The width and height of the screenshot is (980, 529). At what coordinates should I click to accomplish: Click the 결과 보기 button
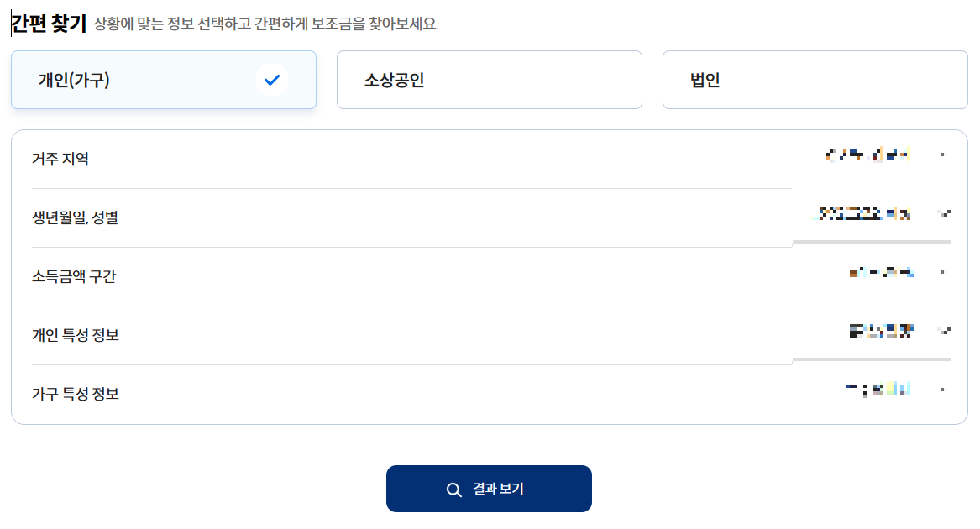489,488
